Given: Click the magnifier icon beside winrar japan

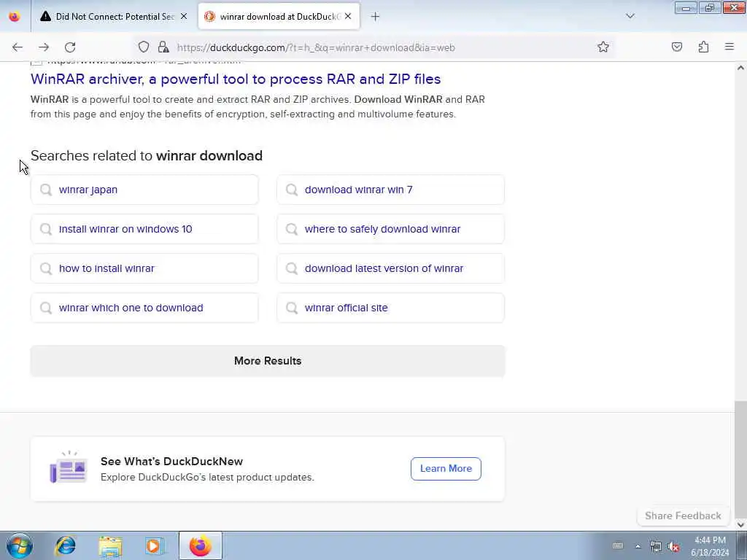Looking at the screenshot, I should pyautogui.click(x=46, y=190).
